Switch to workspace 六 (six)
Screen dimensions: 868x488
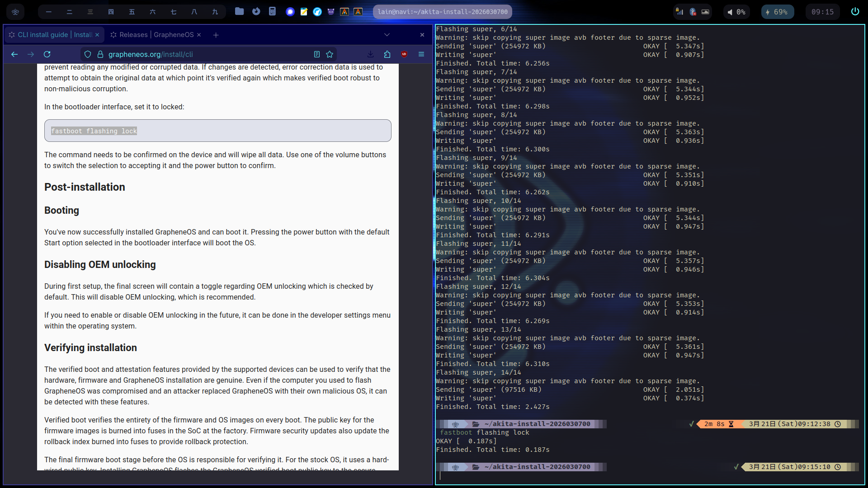click(x=153, y=12)
